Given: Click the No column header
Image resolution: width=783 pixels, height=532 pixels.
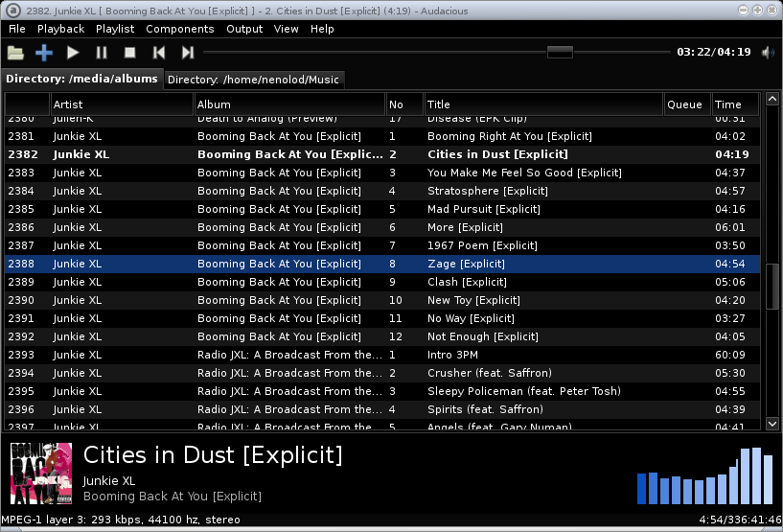Looking at the screenshot, I should (x=405, y=104).
